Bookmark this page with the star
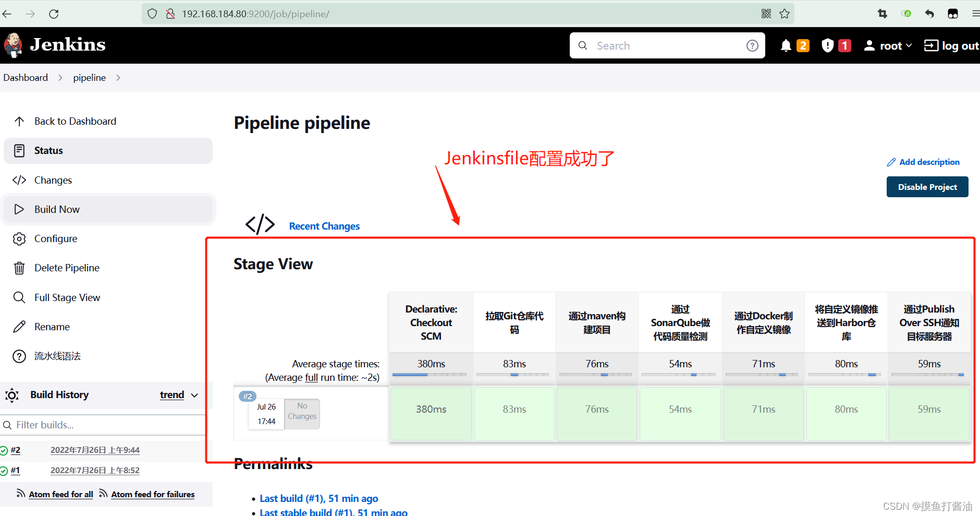Image resolution: width=980 pixels, height=516 pixels. click(785, 14)
